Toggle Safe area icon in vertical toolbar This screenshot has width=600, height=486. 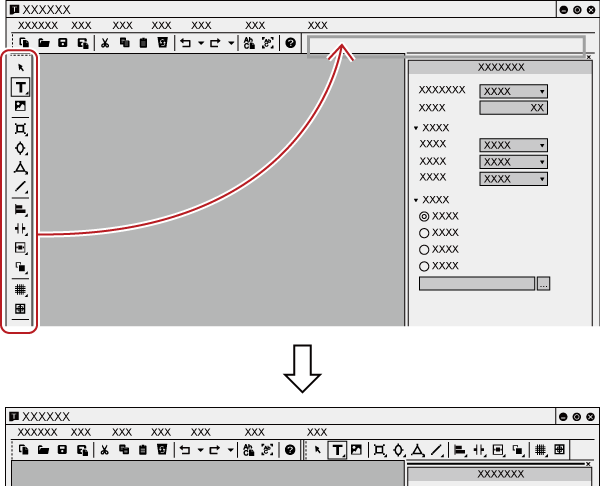(x=20, y=308)
